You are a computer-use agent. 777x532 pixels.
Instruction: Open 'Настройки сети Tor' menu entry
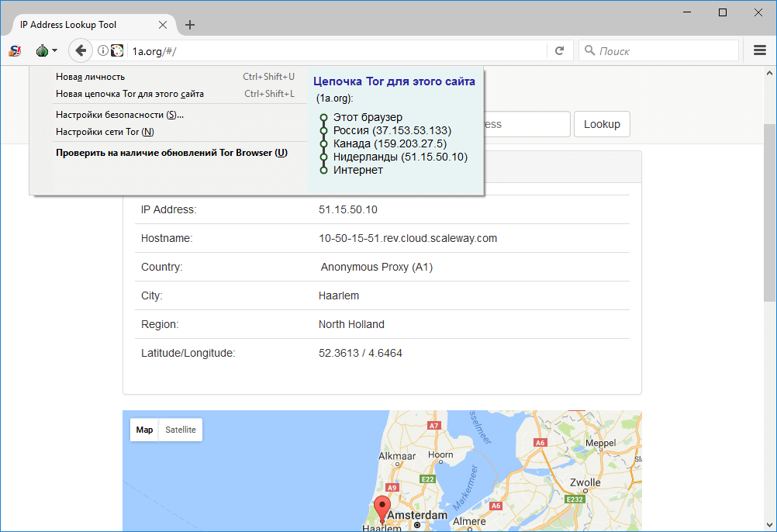(x=105, y=132)
